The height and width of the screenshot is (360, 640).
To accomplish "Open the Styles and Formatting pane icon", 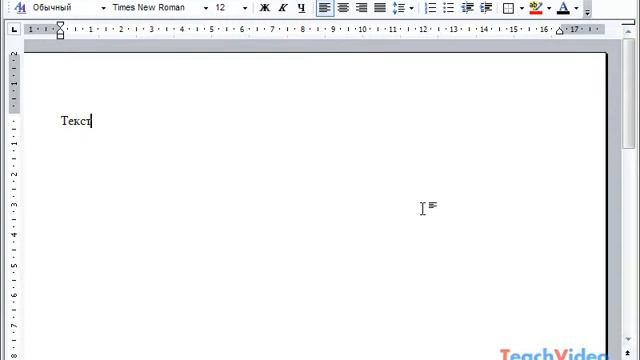I will point(20,7).
